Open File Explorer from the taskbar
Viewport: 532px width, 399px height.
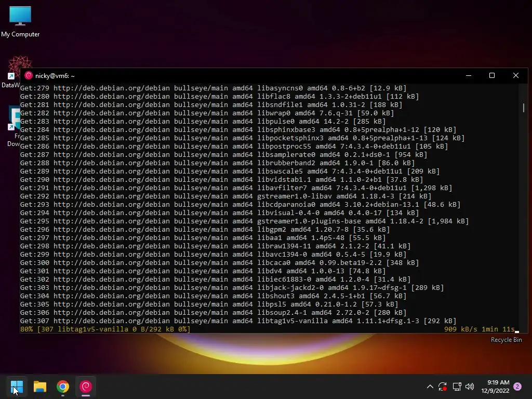(x=39, y=387)
